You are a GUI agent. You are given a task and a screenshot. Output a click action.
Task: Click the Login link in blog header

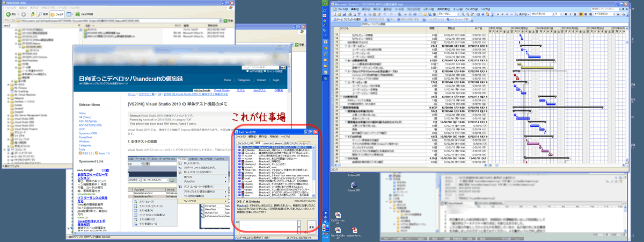276,80
